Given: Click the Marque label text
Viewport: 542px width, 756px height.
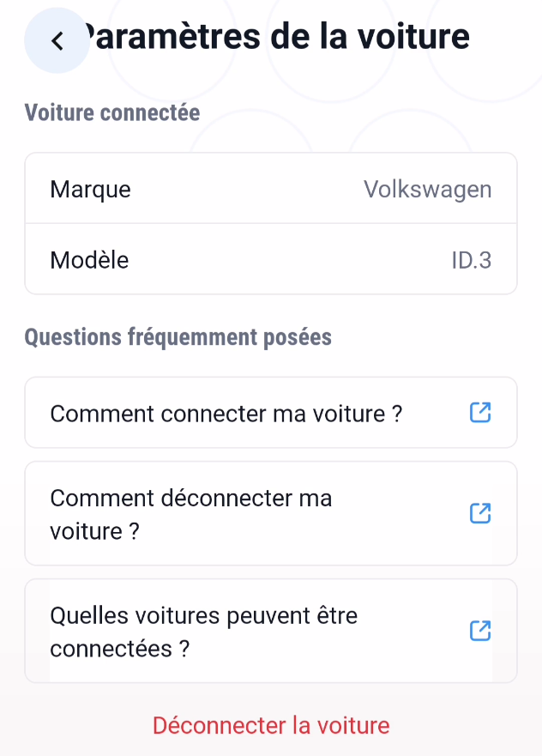Looking at the screenshot, I should pos(91,190).
